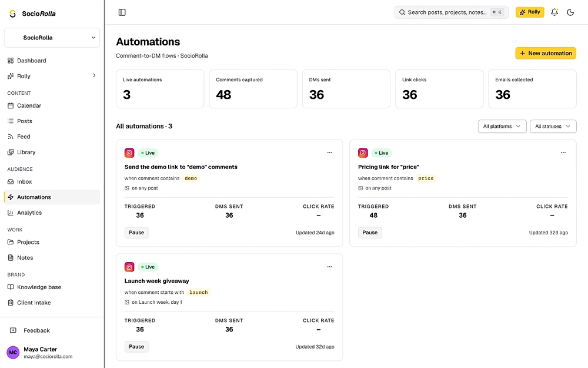
Task: Click the Link clicks stat card
Action: [439, 89]
